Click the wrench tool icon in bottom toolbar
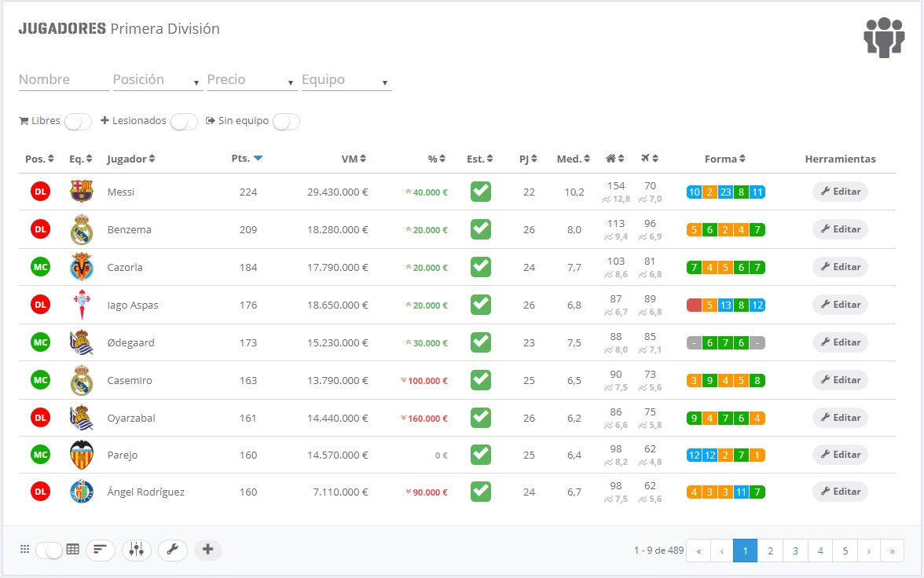Screen dimensions: 924x578 [173, 550]
